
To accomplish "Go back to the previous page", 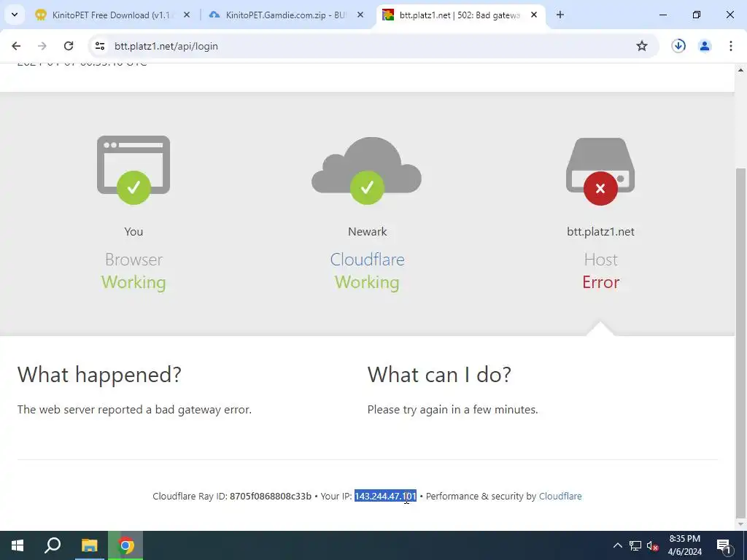I will tap(16, 46).
